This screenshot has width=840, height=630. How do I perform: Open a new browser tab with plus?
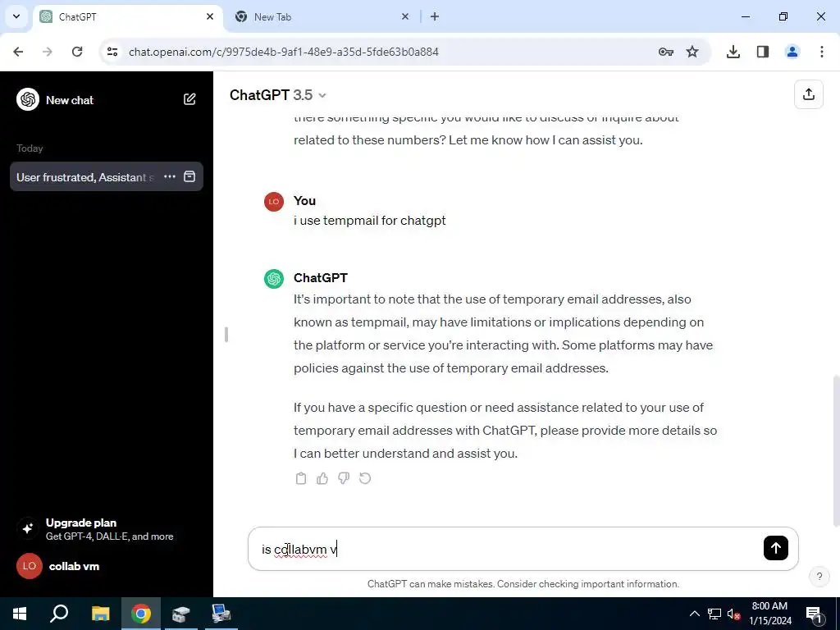435,16
